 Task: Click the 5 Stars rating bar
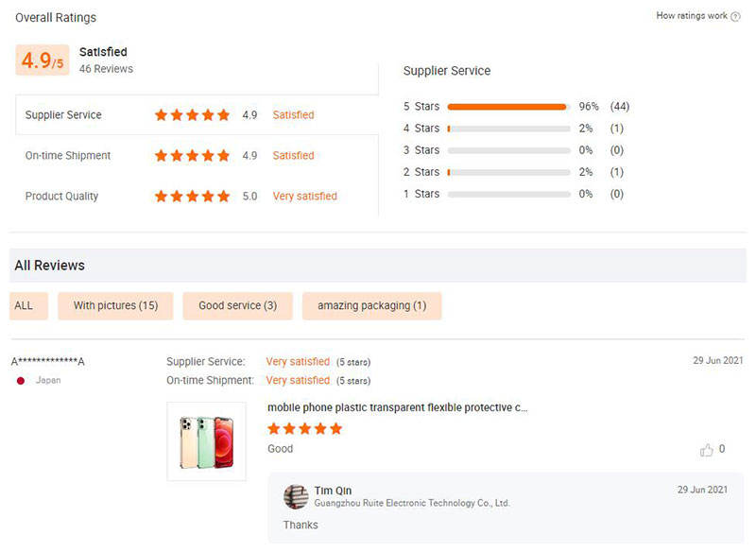[508, 107]
